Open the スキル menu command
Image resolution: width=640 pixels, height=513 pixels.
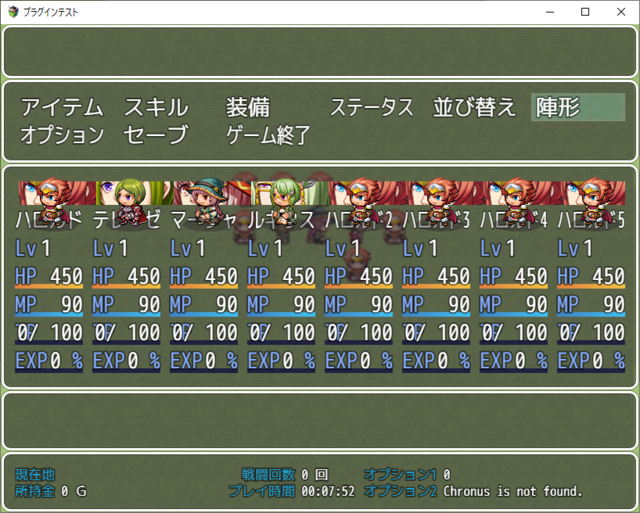[156, 107]
